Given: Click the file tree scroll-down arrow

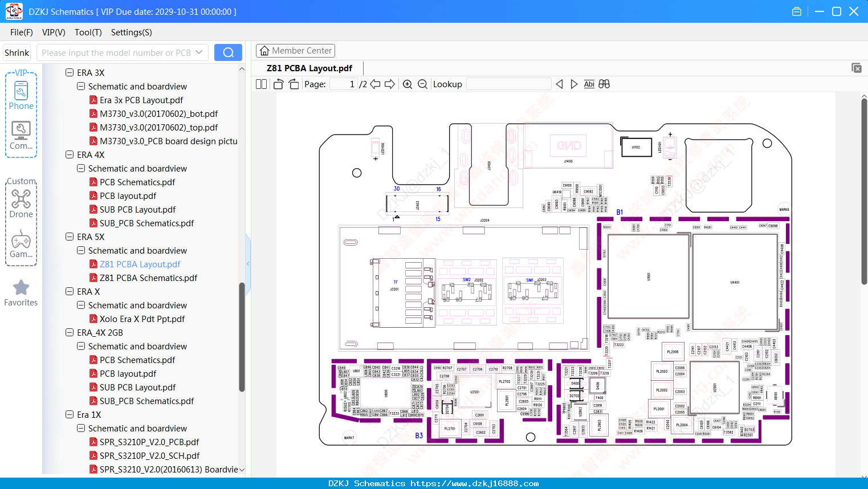Looking at the screenshot, I should tap(242, 470).
